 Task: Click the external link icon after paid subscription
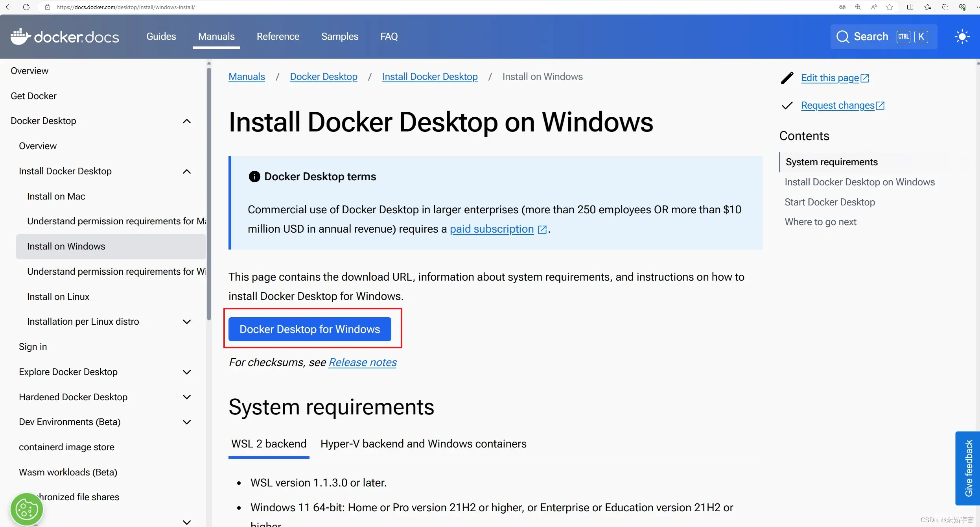[x=542, y=229]
